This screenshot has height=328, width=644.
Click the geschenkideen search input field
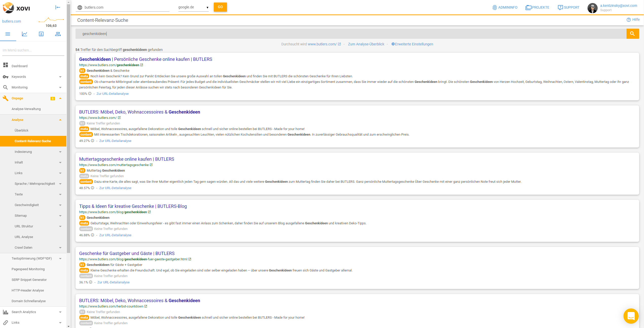351,34
